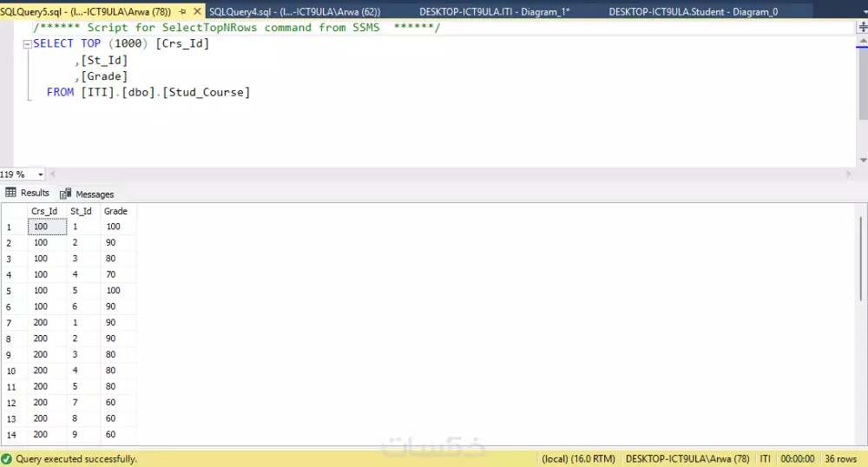The width and height of the screenshot is (868, 467).
Task: Click the [Grade] column in the query
Action: point(104,76)
